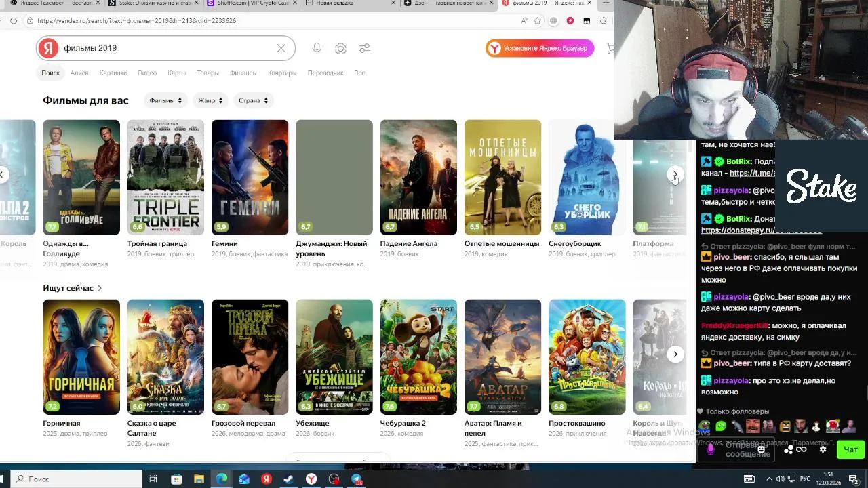Viewport: 868px width, 488px height.
Task: Clear the search query with the X icon
Action: (x=281, y=48)
